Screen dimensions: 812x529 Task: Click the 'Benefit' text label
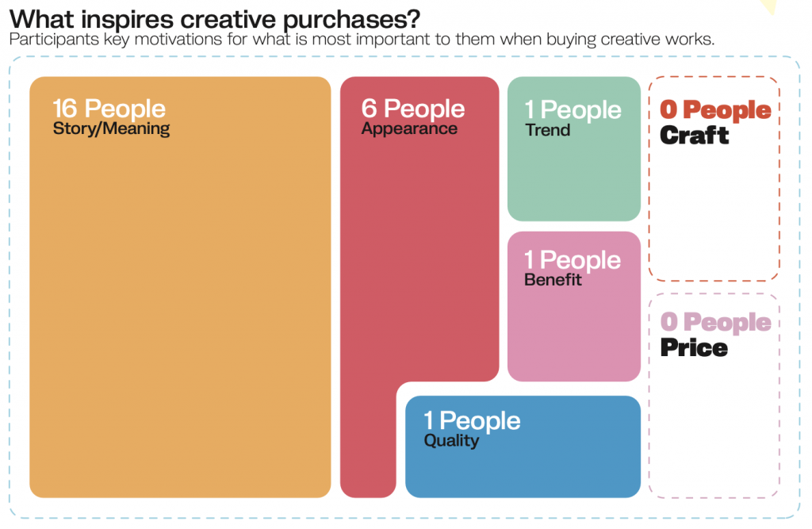(x=553, y=280)
